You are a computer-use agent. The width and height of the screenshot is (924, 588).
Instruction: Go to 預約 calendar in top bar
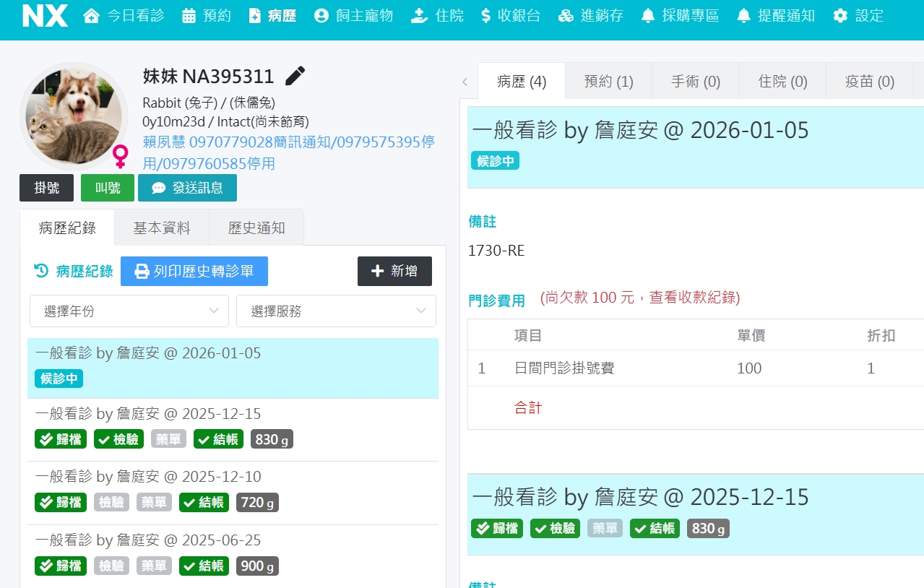206,16
